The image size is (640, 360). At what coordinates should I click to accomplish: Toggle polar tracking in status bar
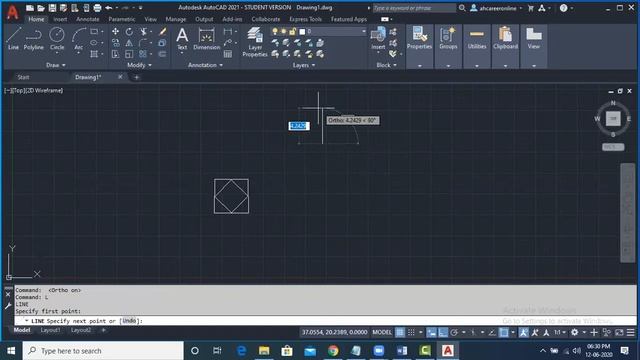click(454, 333)
